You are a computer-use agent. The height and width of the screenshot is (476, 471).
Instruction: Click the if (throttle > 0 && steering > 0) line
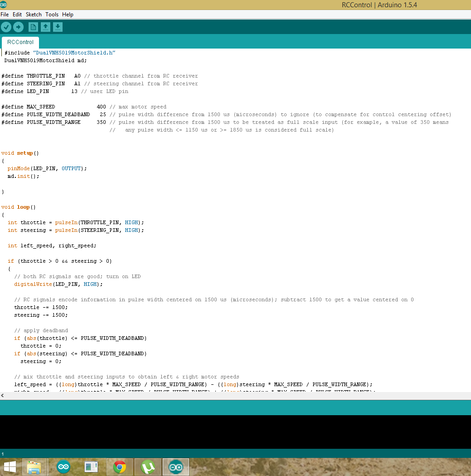point(60,261)
